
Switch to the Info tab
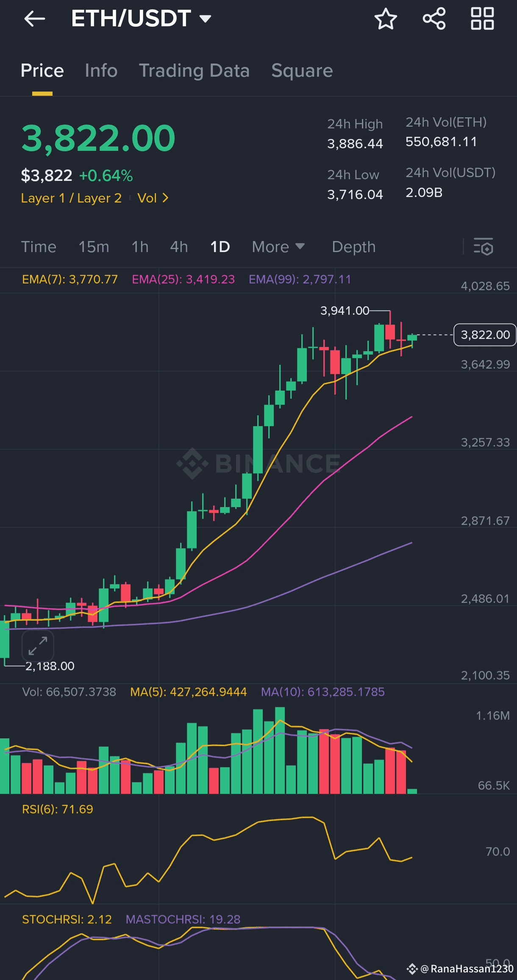click(x=101, y=70)
